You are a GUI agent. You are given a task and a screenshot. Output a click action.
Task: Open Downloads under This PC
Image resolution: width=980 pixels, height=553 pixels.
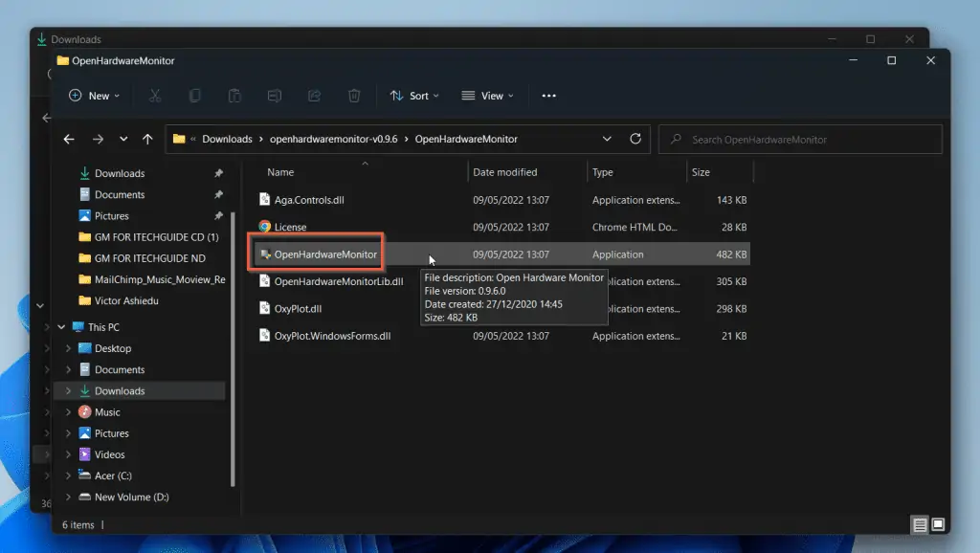[x=120, y=391]
